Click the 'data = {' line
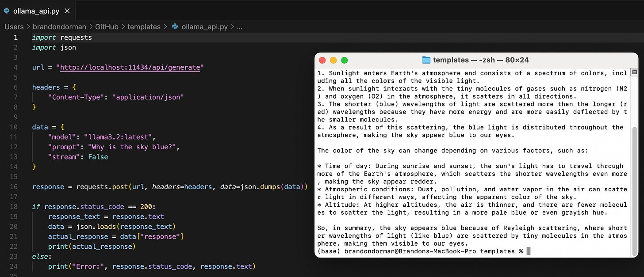Image resolution: width=644 pixels, height=277 pixels. (48, 127)
